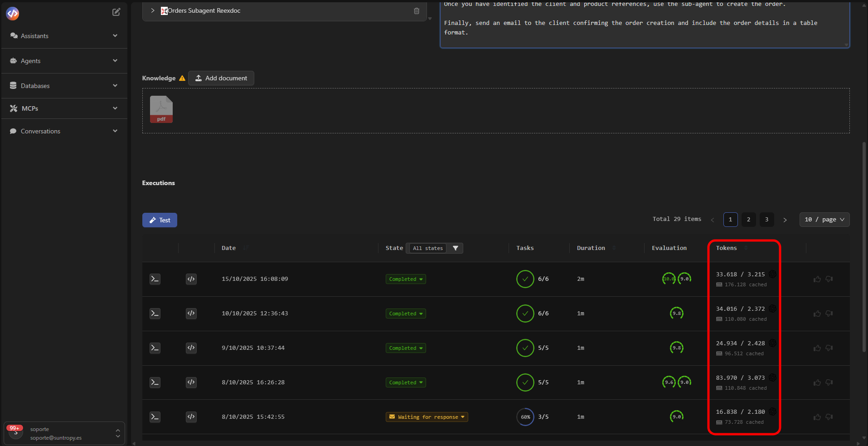This screenshot has width=868, height=446.
Task: Open the pdf document thumbnail in Knowledge
Action: (x=161, y=109)
